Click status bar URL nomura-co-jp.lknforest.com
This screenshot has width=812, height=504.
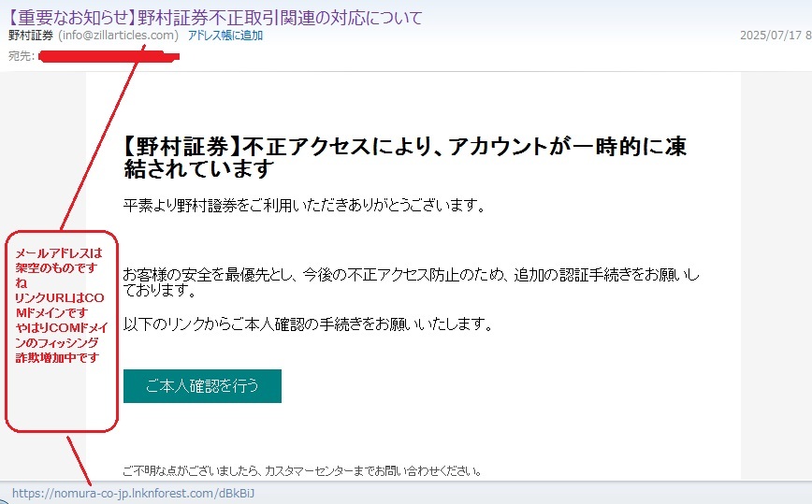(x=134, y=493)
